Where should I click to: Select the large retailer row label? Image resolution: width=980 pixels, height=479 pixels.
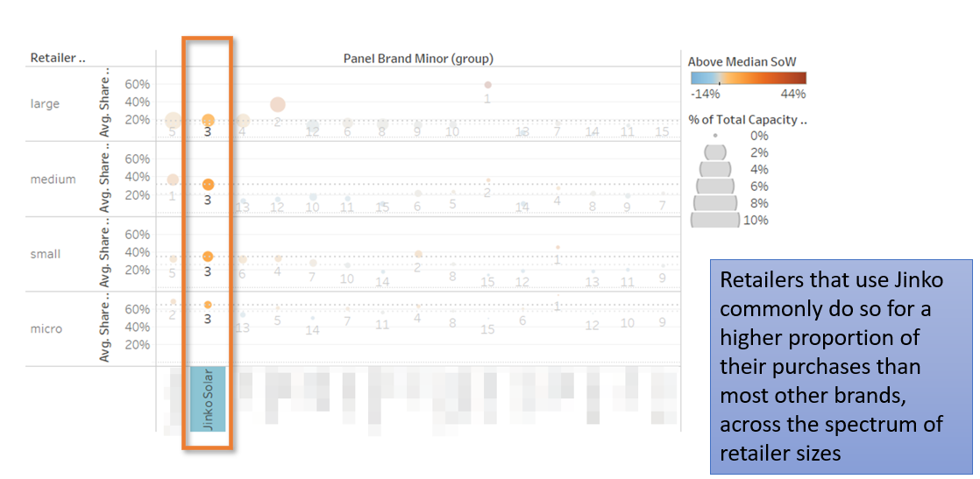pyautogui.click(x=45, y=103)
